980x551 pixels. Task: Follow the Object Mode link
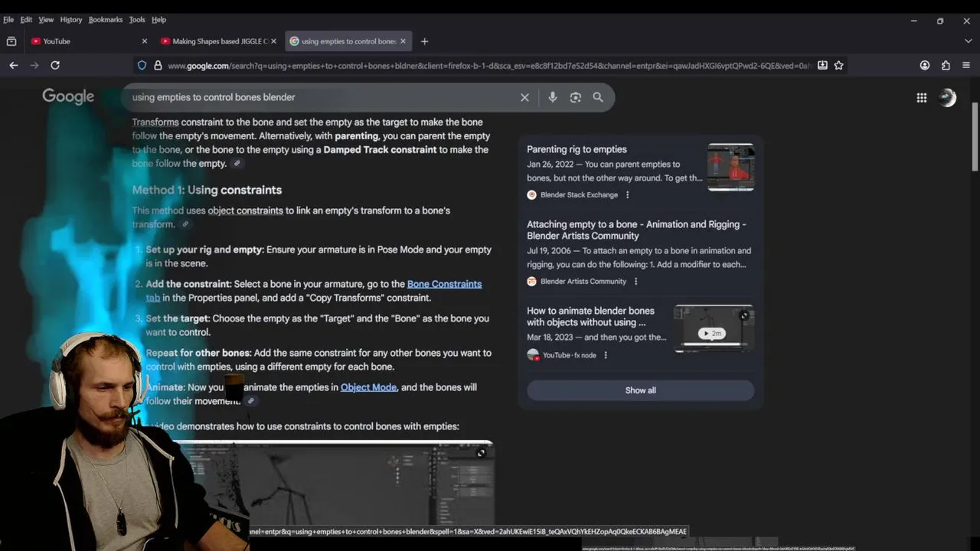point(368,387)
